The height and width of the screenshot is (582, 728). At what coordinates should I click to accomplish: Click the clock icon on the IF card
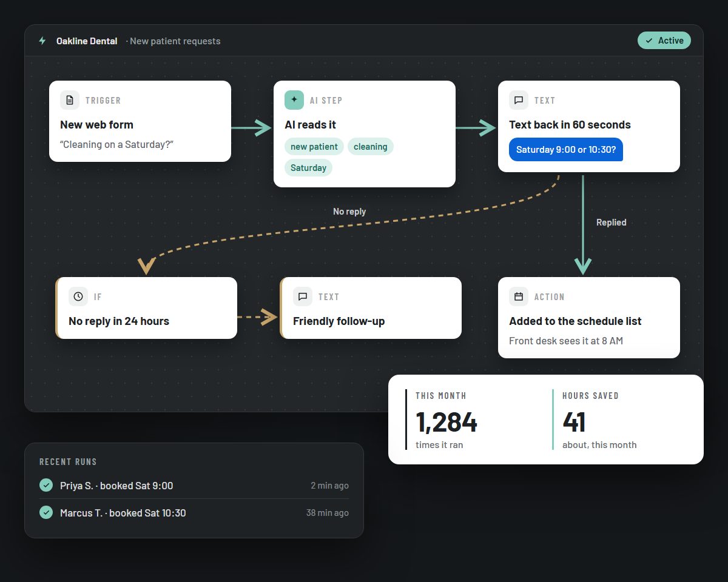pos(78,296)
